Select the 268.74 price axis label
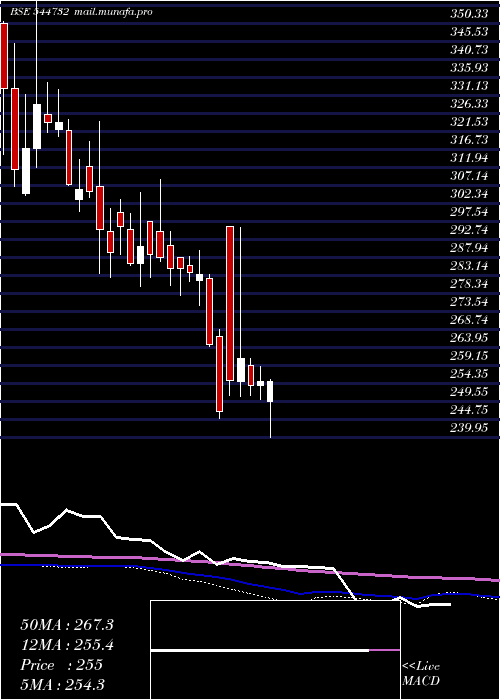 click(x=469, y=320)
